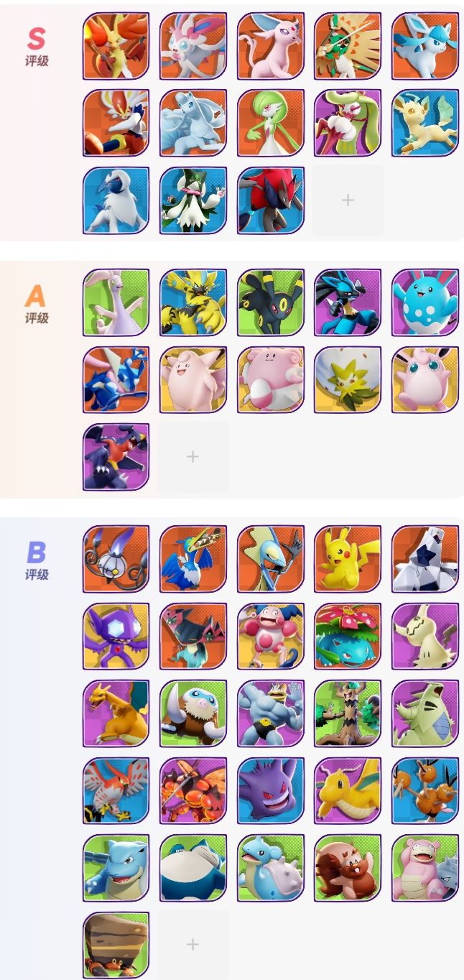Add a Pokémon to the A tier

pyautogui.click(x=193, y=457)
